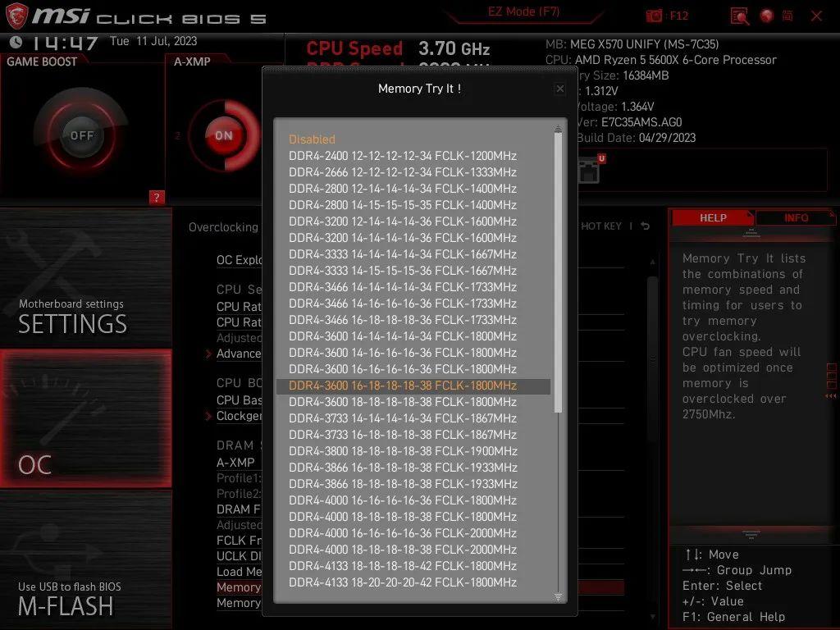This screenshot has width=840, height=630.
Task: Click the red globe language icon
Action: [767, 16]
